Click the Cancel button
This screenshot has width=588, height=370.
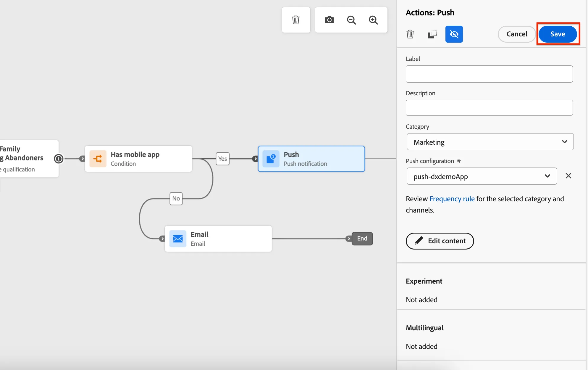[x=517, y=34]
